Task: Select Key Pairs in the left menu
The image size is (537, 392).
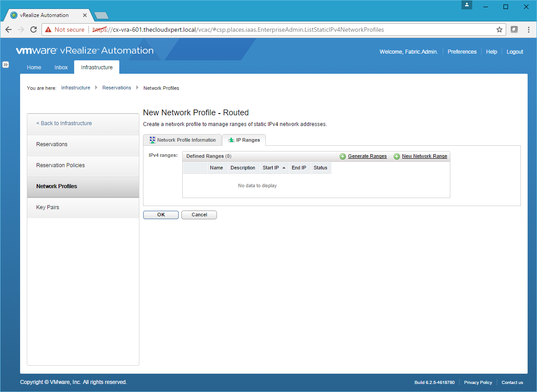Action: [x=47, y=207]
